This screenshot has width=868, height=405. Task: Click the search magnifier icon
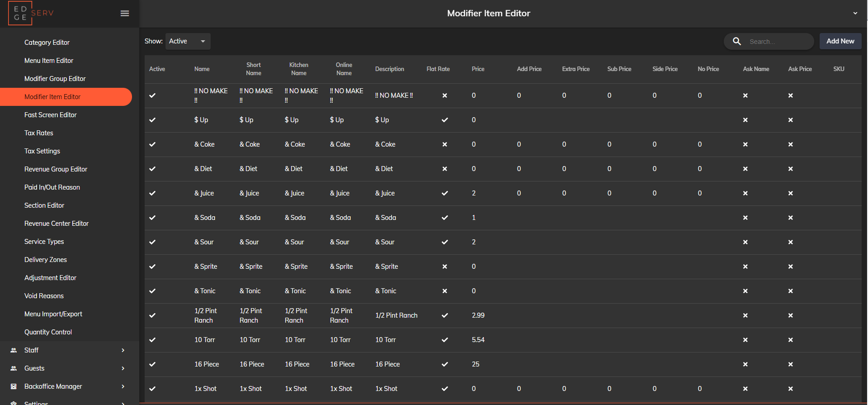[737, 41]
